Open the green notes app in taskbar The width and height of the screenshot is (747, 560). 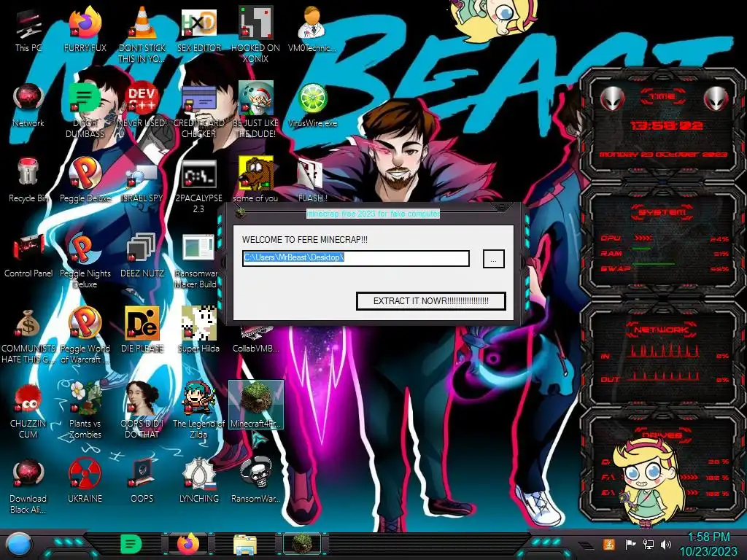(131, 544)
